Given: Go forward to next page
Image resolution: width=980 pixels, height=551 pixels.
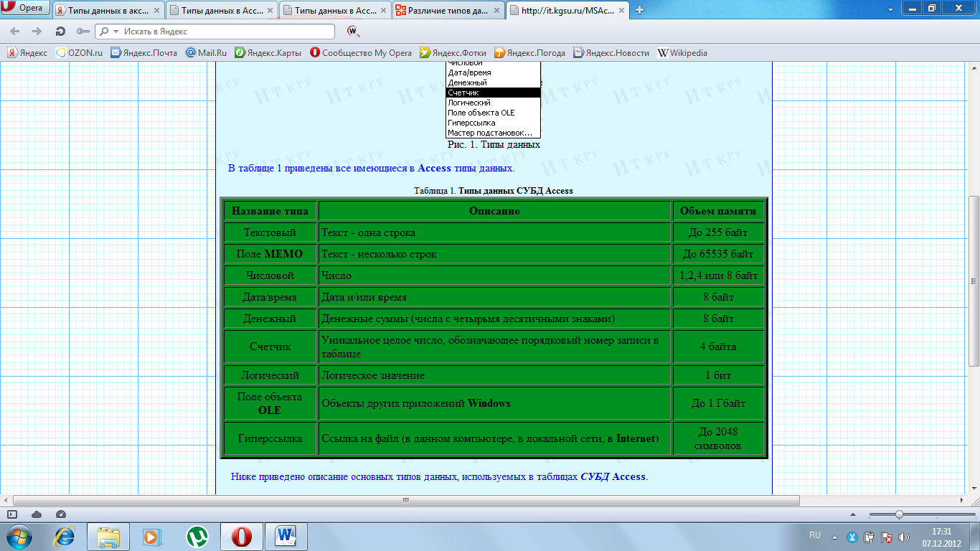Looking at the screenshot, I should pos(37,32).
